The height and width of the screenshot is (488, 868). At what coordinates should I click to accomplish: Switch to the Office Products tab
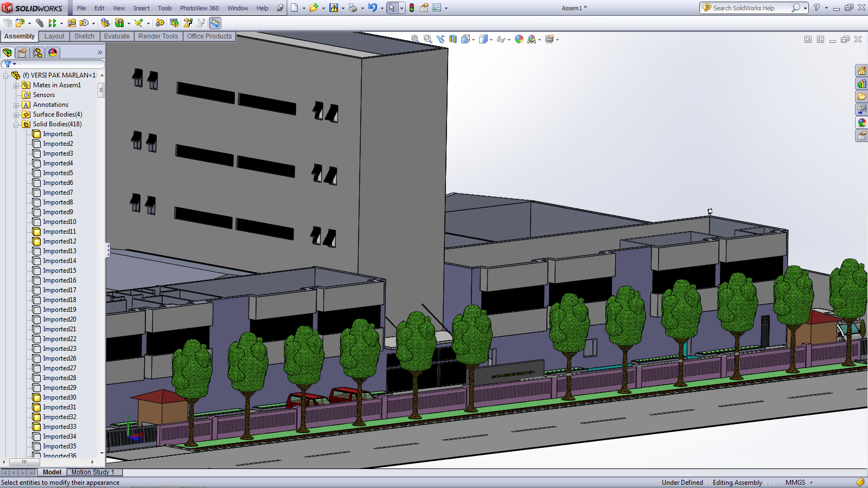click(209, 36)
